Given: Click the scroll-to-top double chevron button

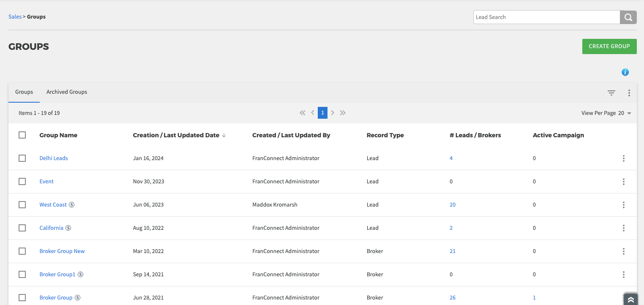Looking at the screenshot, I should (630, 299).
